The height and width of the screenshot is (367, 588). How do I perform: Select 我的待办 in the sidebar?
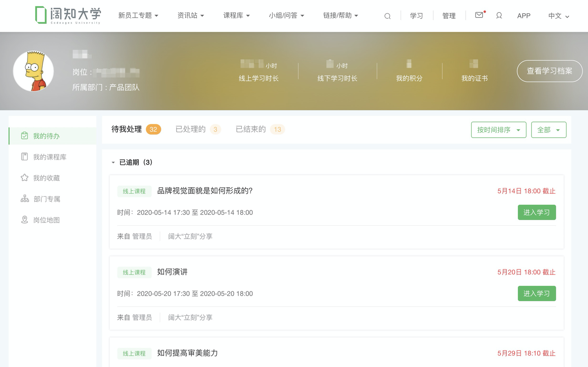53,136
